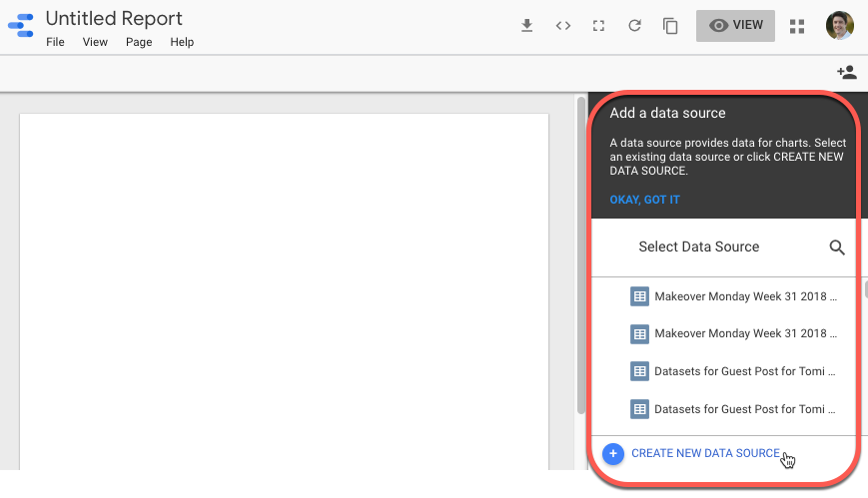Search data sources with magnifier icon
The image size is (868, 498).
click(837, 248)
